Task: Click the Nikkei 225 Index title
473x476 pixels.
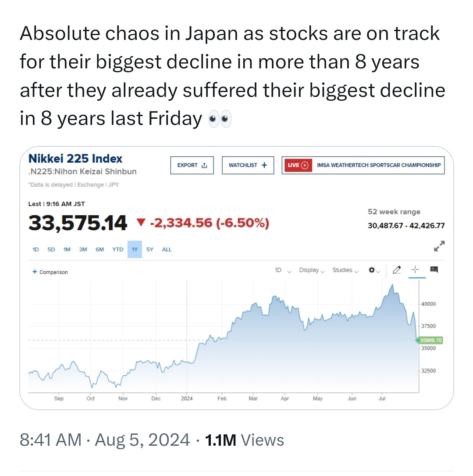Action: click(x=75, y=159)
